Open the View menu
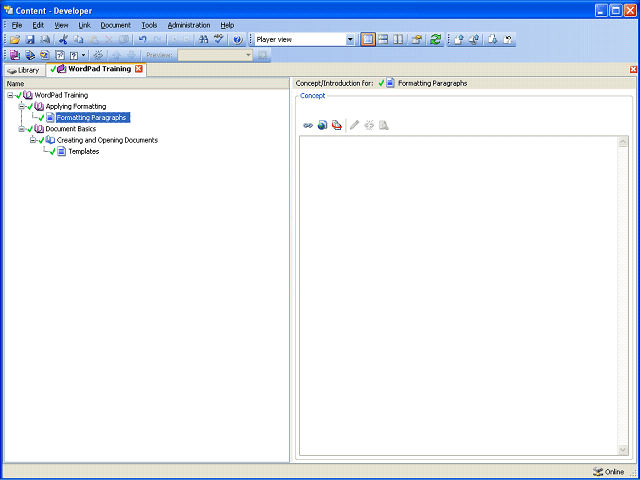Screen dimensions: 640x480 point(61,25)
